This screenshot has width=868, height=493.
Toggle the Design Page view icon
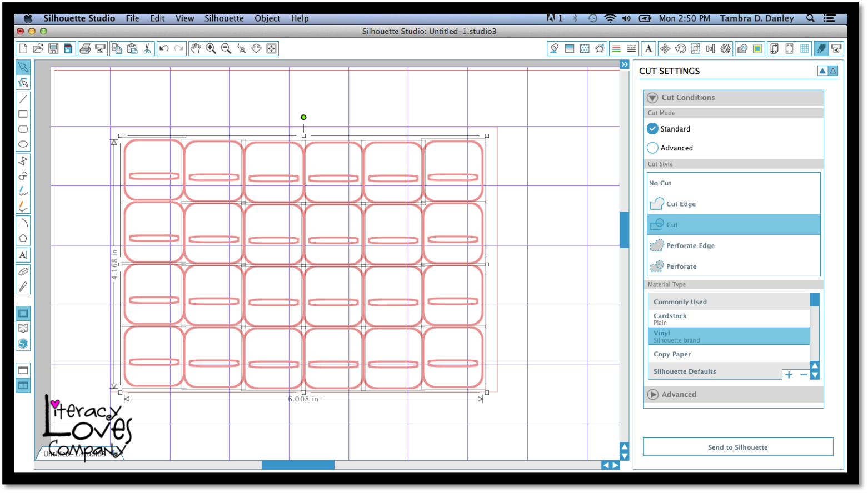(23, 314)
